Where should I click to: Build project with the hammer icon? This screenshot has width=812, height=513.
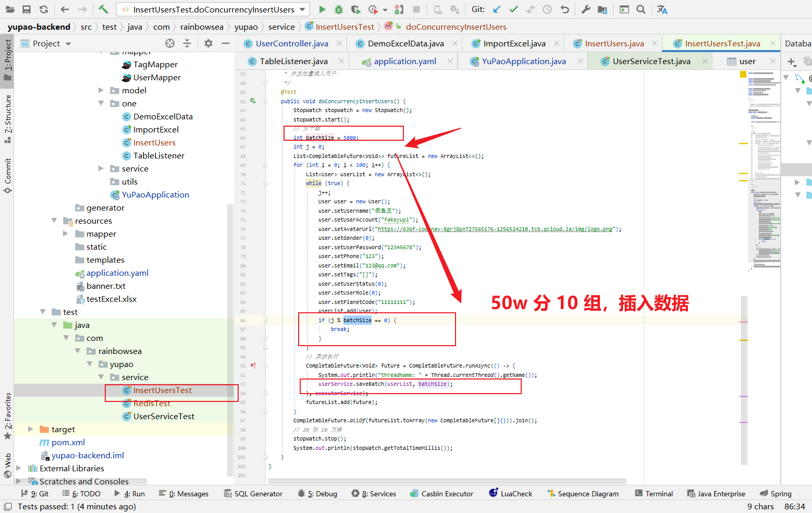click(103, 9)
